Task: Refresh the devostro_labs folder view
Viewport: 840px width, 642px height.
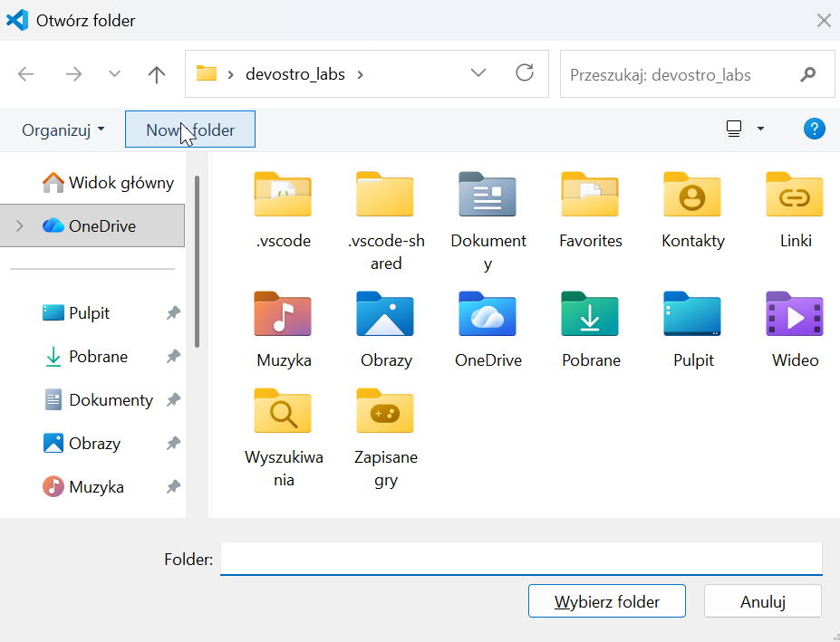Action: [525, 72]
